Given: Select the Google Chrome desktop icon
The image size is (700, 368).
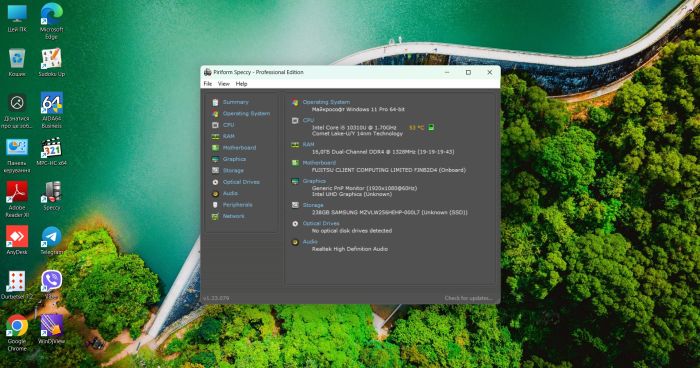Looking at the screenshot, I should (x=17, y=333).
